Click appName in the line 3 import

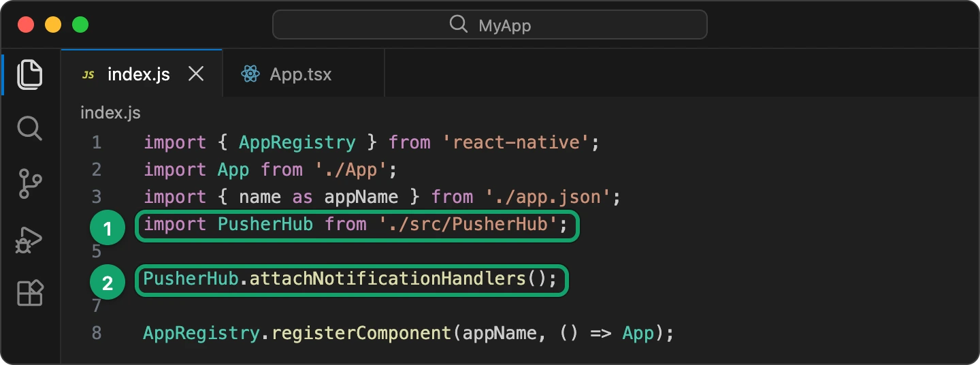[x=361, y=197]
